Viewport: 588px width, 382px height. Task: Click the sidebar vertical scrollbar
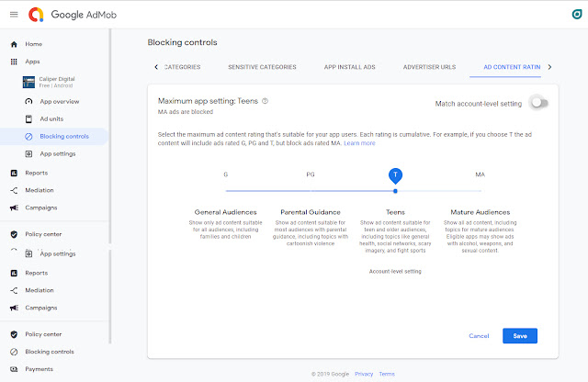point(110,185)
